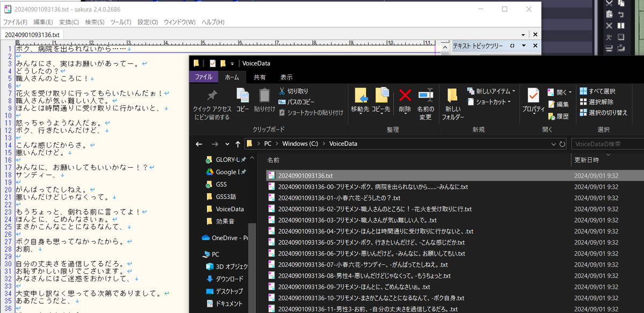Open the 新しいアイテム dropdown
Screen dimensions: 644x313
tap(491, 91)
